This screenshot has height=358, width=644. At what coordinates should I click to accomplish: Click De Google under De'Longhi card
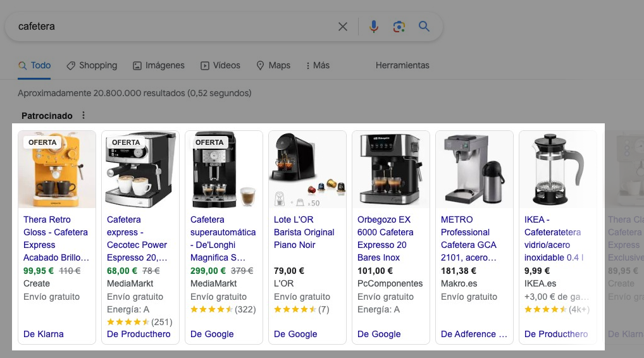(x=212, y=334)
